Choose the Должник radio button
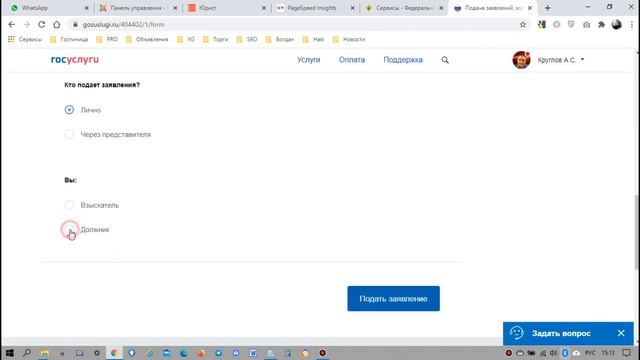The image size is (640, 360). [69, 229]
